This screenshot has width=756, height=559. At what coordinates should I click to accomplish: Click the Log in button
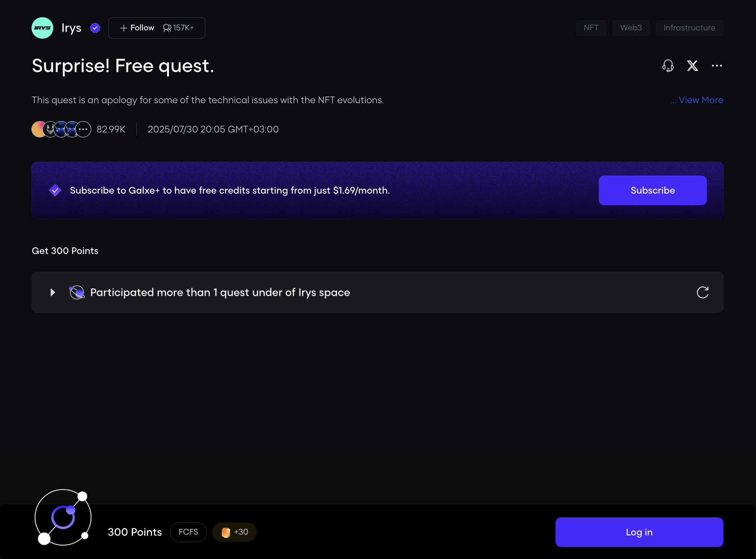(x=639, y=532)
